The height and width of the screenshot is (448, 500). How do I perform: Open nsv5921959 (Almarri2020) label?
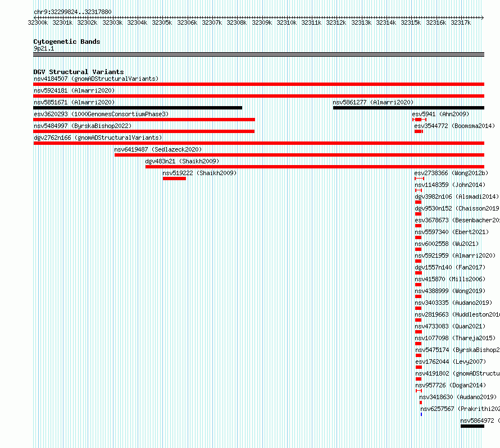(456, 255)
